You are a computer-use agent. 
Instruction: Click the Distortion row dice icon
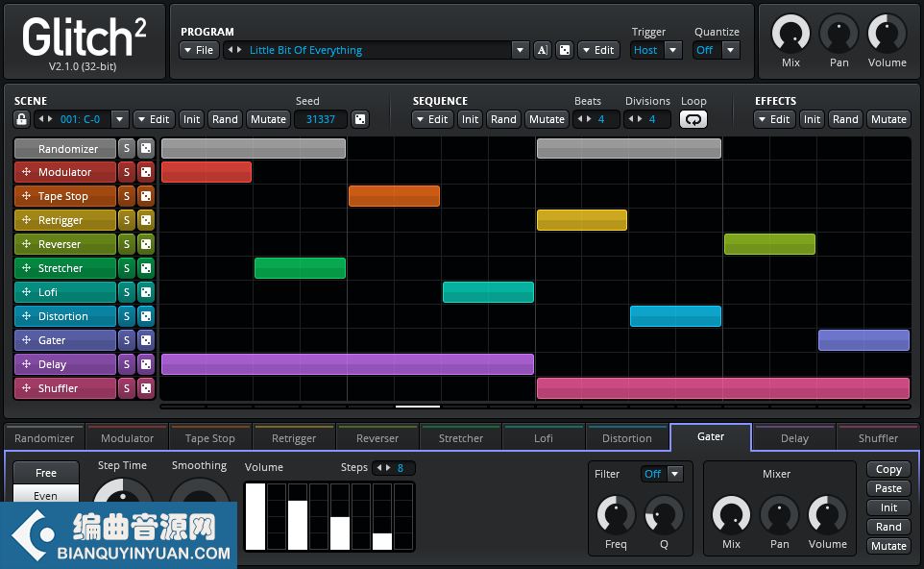tap(146, 316)
